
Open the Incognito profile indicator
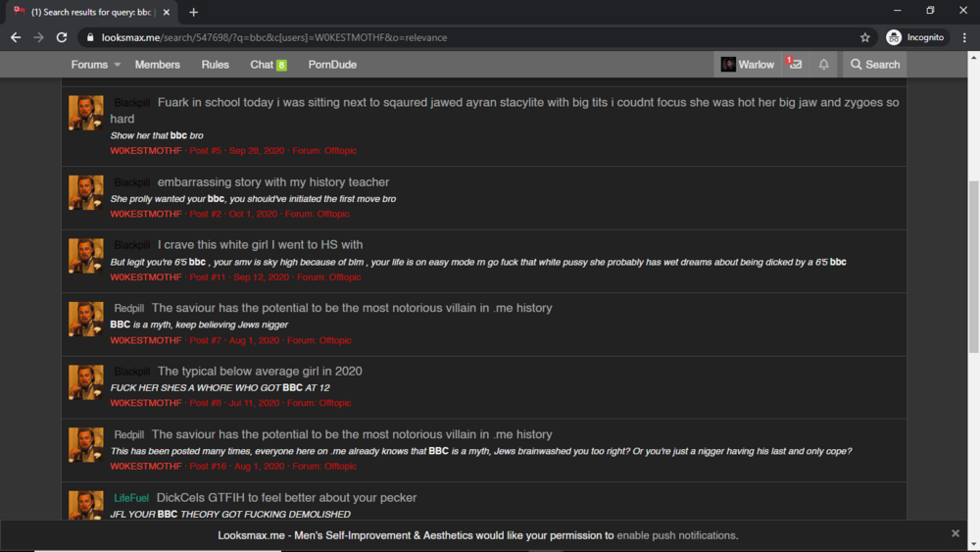coord(915,37)
